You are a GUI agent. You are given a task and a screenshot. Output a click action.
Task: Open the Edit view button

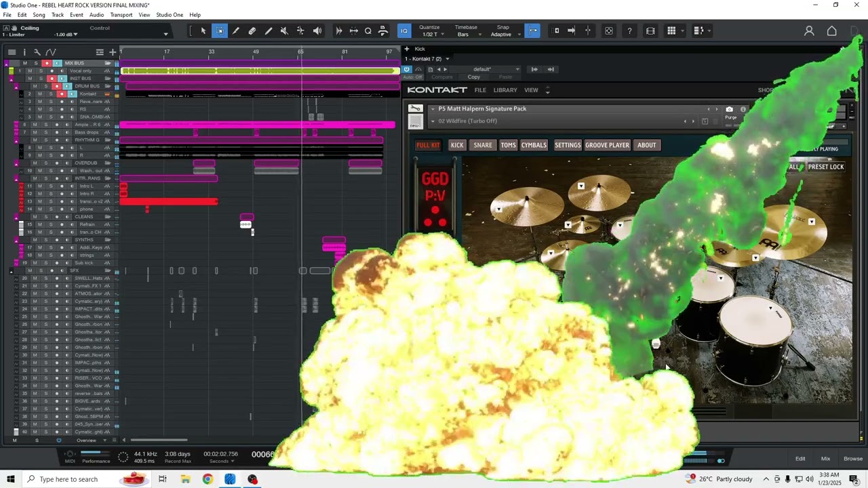(x=800, y=459)
